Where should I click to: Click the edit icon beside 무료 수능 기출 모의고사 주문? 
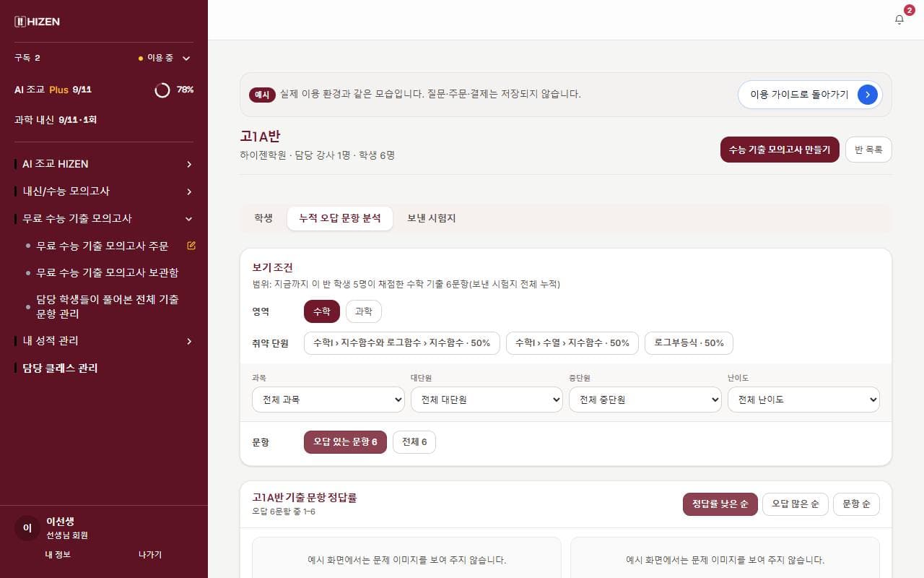[x=191, y=246]
